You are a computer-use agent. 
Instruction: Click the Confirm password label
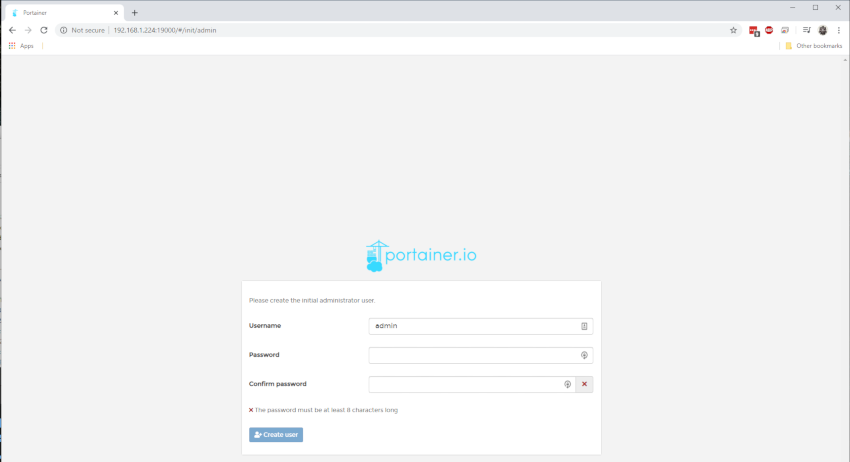pyautogui.click(x=278, y=384)
